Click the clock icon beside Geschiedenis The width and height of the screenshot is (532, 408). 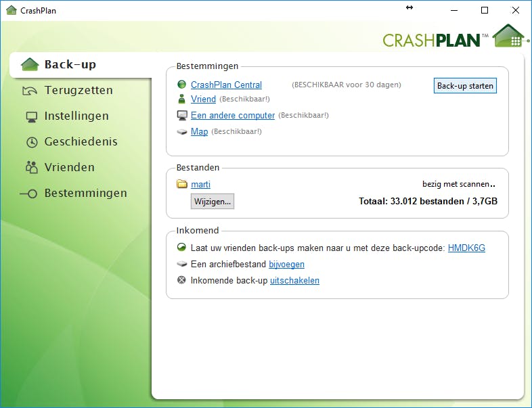pos(32,143)
